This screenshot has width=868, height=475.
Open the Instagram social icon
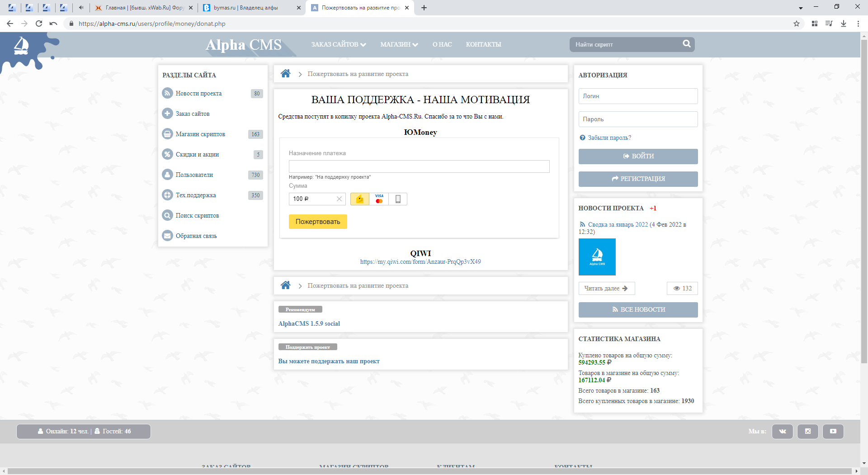click(x=807, y=432)
